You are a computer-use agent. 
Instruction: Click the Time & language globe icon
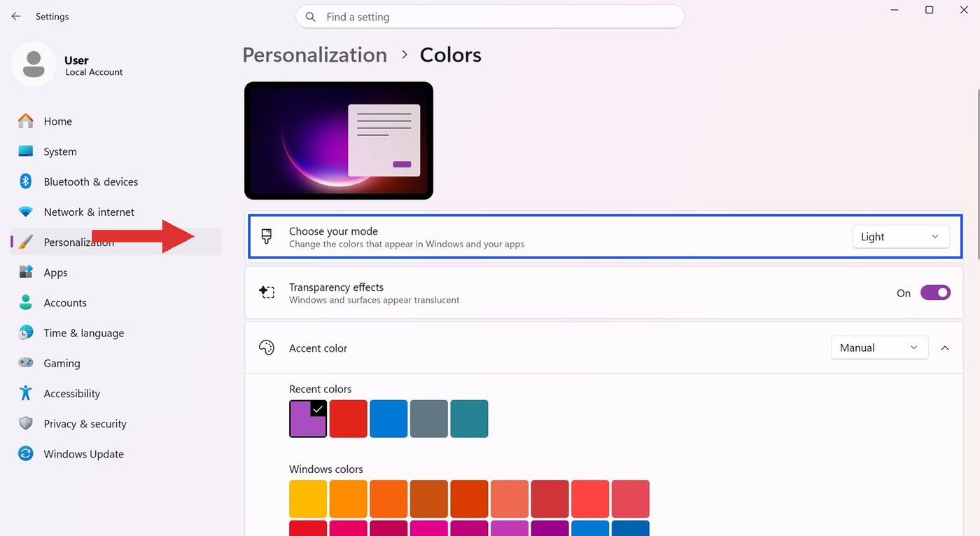tap(26, 333)
